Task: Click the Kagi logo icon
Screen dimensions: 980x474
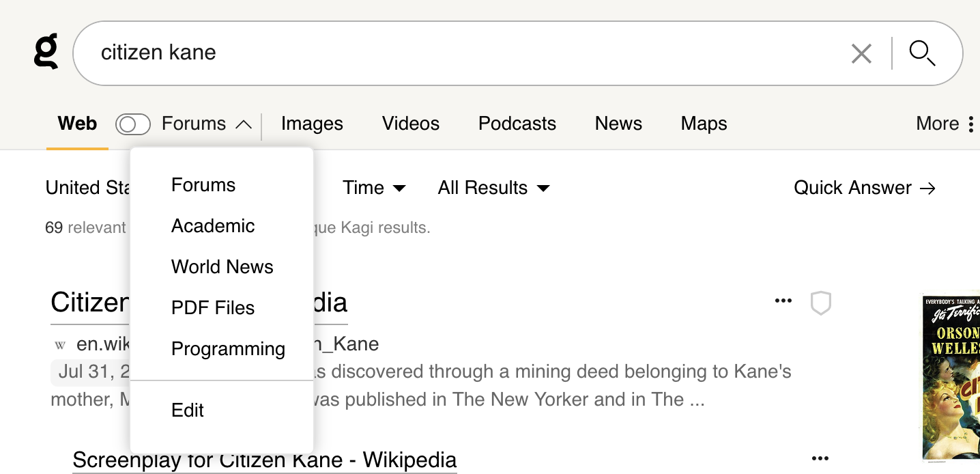Action: point(46,52)
